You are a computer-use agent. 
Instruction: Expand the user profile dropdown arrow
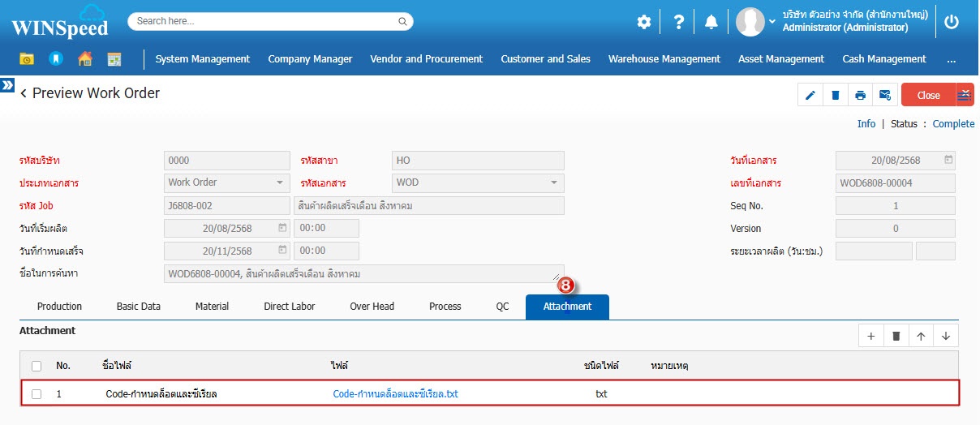tap(772, 22)
